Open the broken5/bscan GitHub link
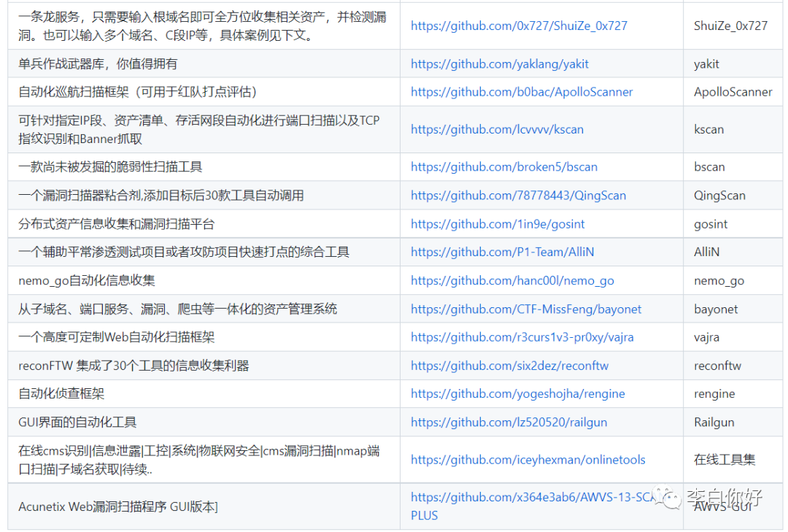Screen dimensions: 788x532 click(x=504, y=167)
